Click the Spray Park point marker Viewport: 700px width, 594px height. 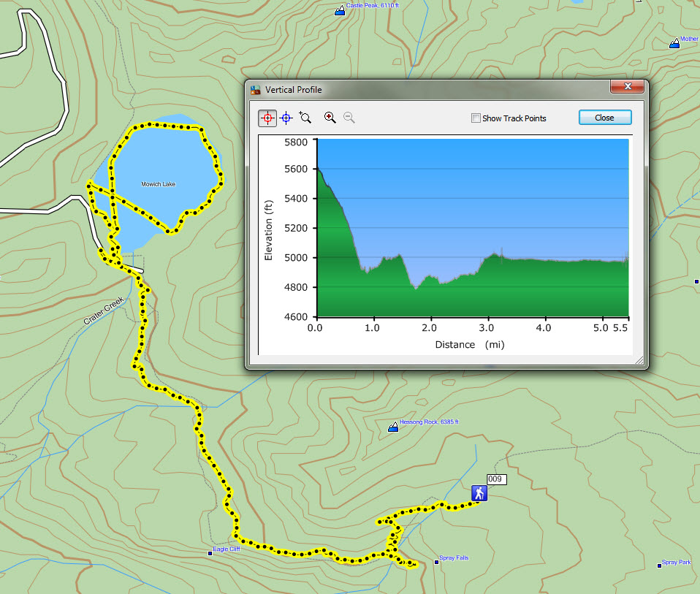(660, 566)
